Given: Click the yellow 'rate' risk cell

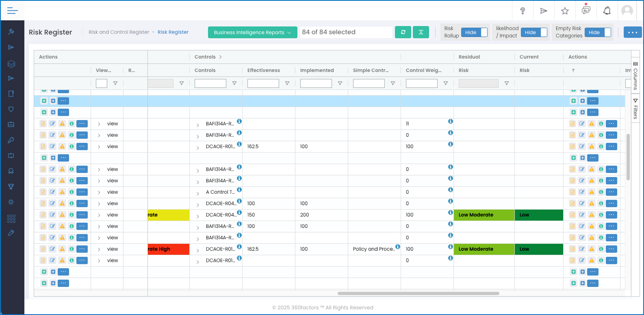Looking at the screenshot, I should click(168, 215).
